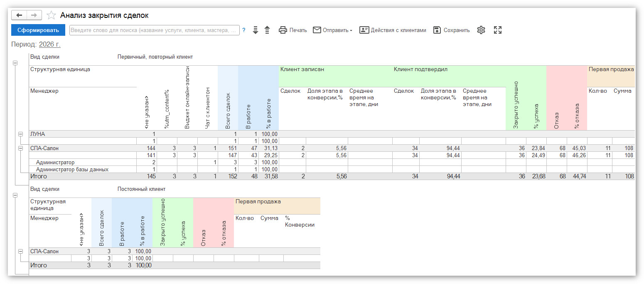This screenshot has height=284, width=644.
Task: Select the refusal percent cell 45,03
Action: 577,148
